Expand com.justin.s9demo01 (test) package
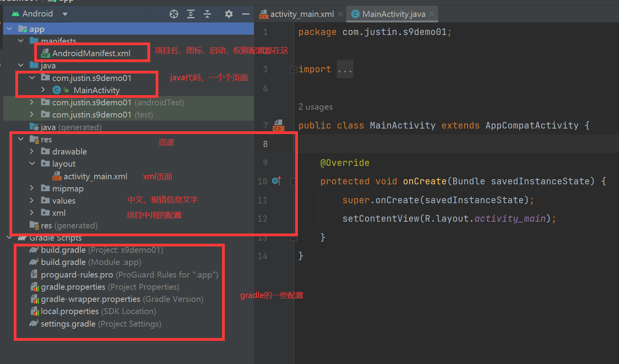Screen dimensions: 619x364 pyautogui.click(x=32, y=114)
